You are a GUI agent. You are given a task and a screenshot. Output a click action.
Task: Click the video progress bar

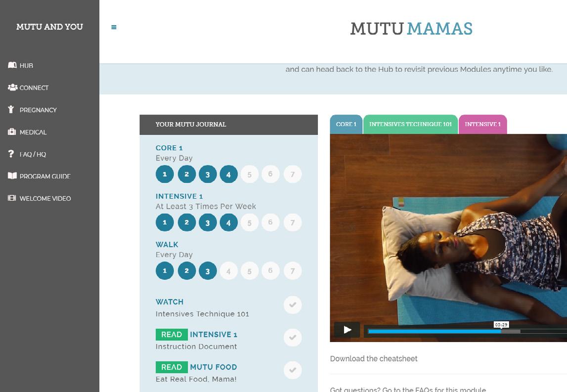467,331
